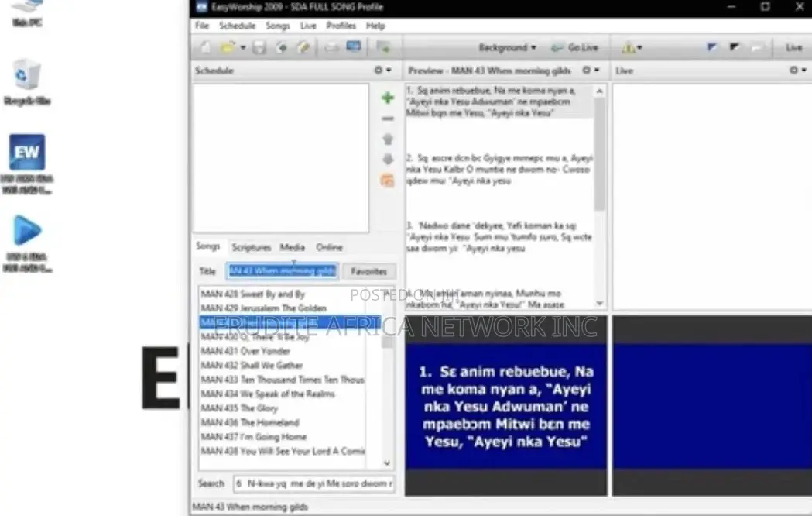Click Preview list scroll down arrow
The height and width of the screenshot is (516, 812).
[600, 303]
